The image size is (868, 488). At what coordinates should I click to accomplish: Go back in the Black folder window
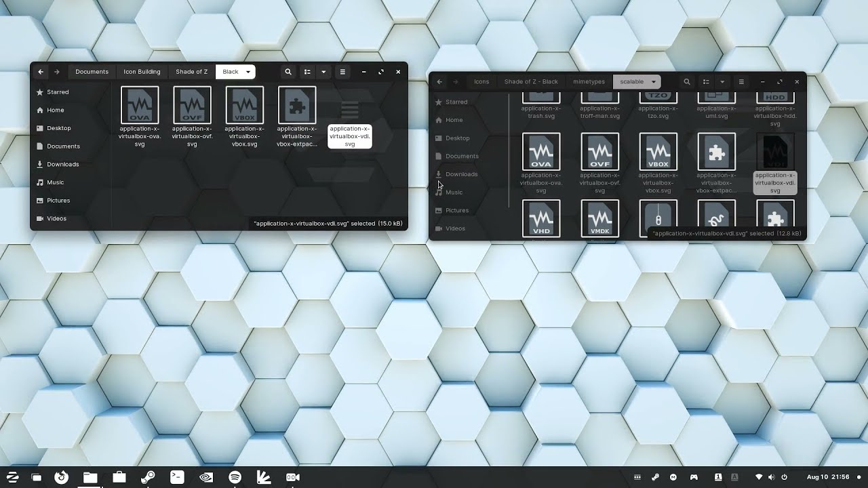pyautogui.click(x=41, y=72)
